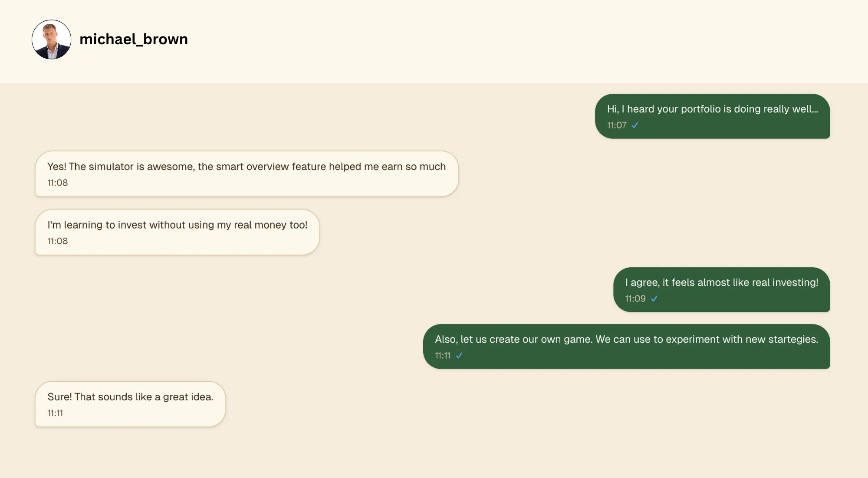Select the 'I'm learning to invest' message
868x478 pixels.
[x=177, y=225]
